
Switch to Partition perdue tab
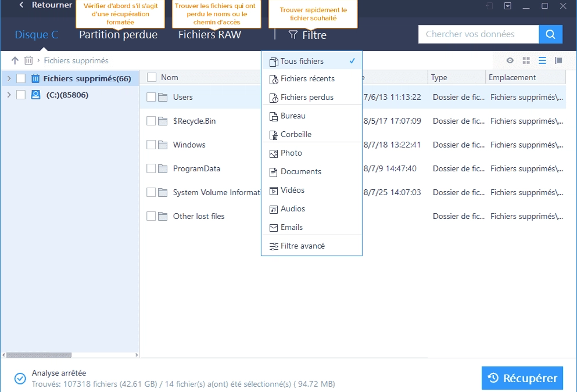point(118,35)
